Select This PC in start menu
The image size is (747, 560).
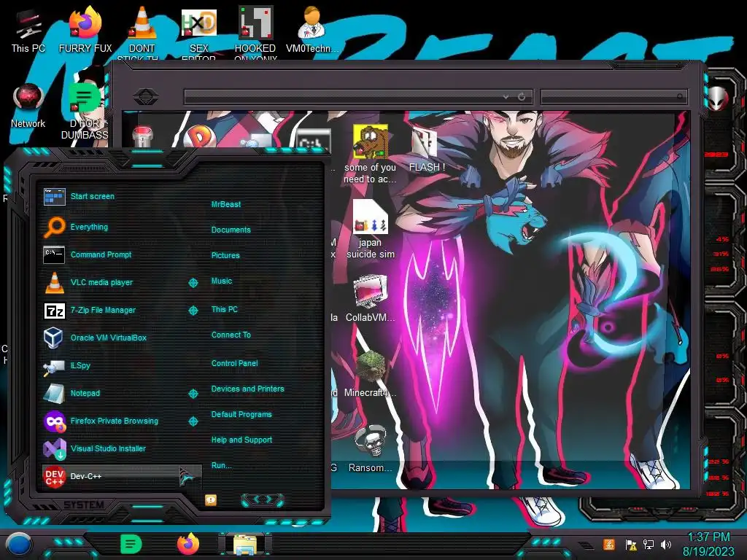coord(225,309)
